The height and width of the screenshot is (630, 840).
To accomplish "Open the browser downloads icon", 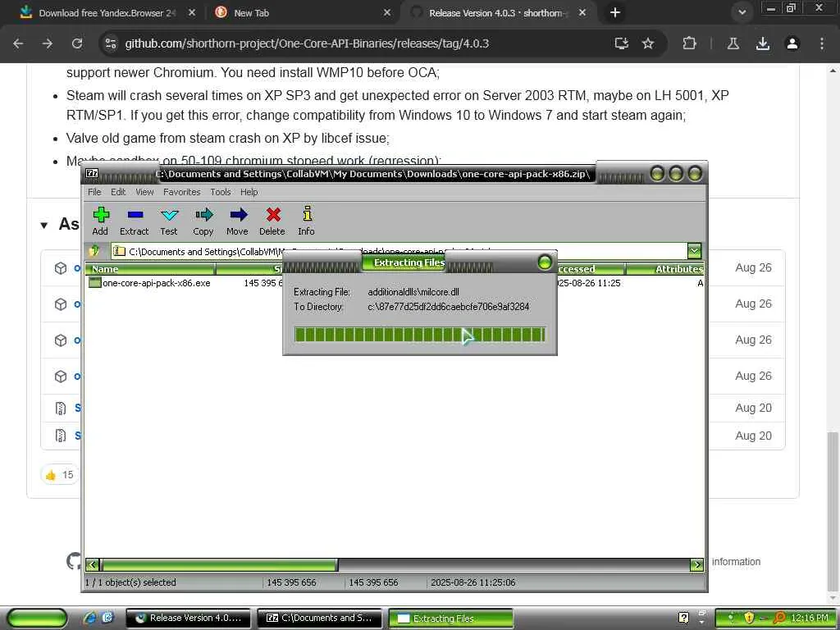I will tap(763, 43).
